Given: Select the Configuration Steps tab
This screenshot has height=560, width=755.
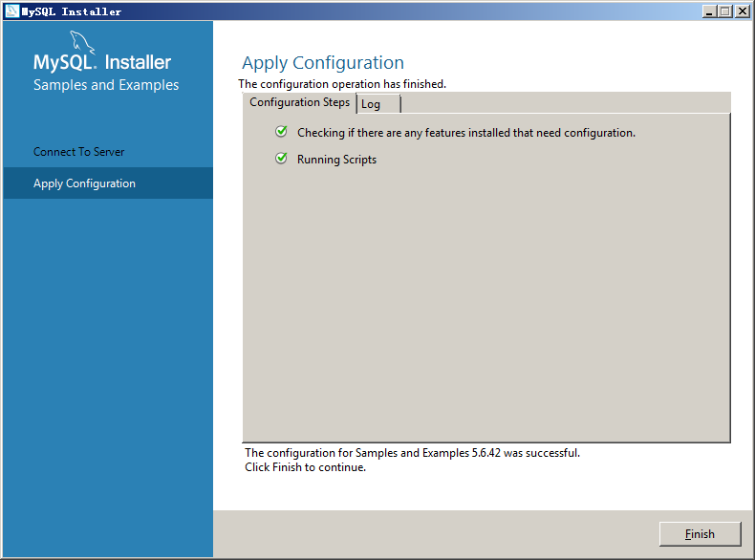Looking at the screenshot, I should 299,102.
